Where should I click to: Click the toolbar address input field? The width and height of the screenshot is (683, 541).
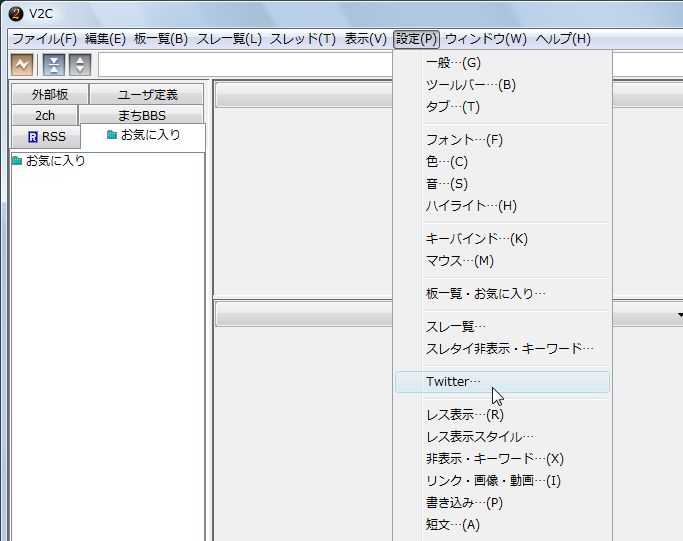coord(246,65)
